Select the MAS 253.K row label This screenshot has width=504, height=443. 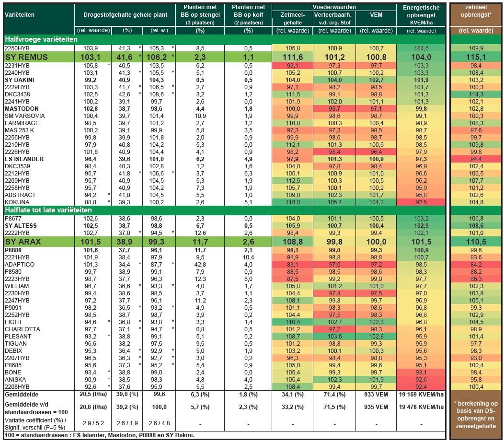point(19,130)
